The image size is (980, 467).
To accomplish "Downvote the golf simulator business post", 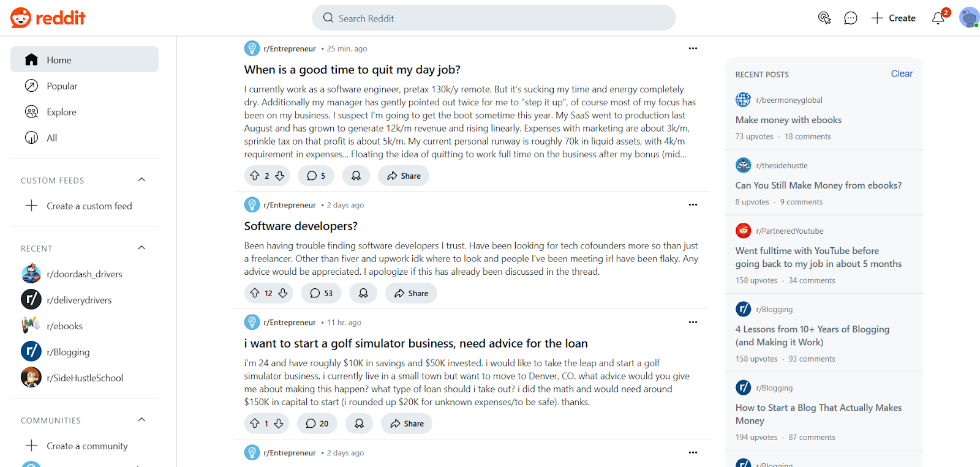I will [277, 423].
